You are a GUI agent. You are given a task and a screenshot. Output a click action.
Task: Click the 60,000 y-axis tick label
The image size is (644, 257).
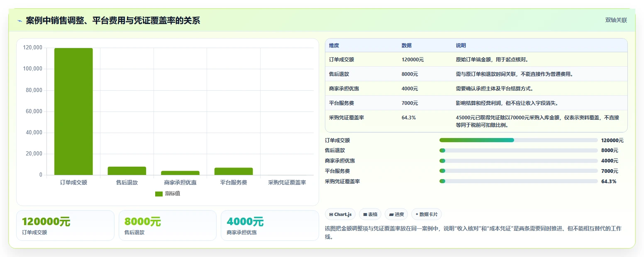pyautogui.click(x=34, y=112)
